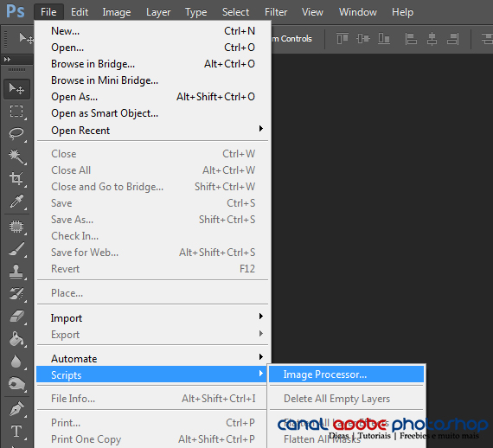The height and width of the screenshot is (448, 493).
Task: Select the Sponge tool
Action: coord(16,384)
